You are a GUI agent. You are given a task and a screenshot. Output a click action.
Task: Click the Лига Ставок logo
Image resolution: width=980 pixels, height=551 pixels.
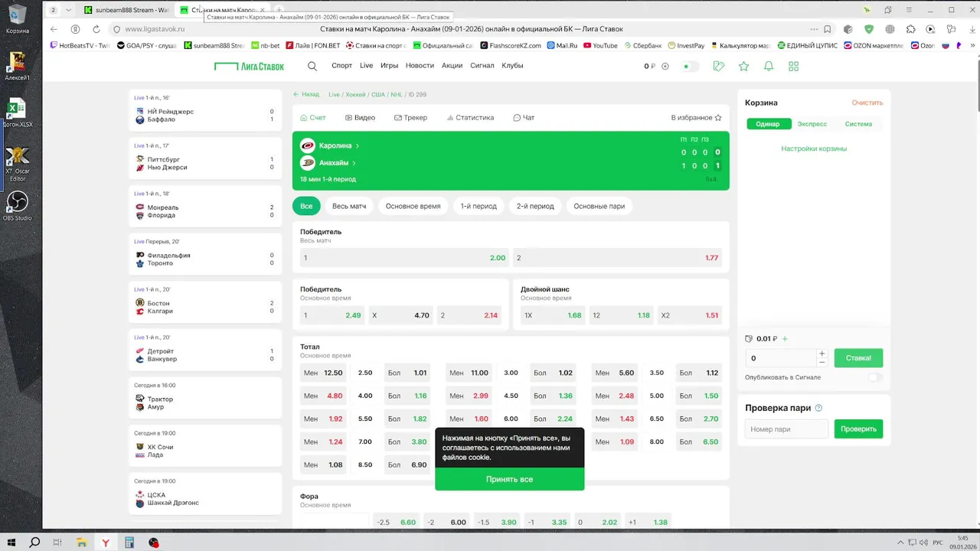[x=249, y=66]
